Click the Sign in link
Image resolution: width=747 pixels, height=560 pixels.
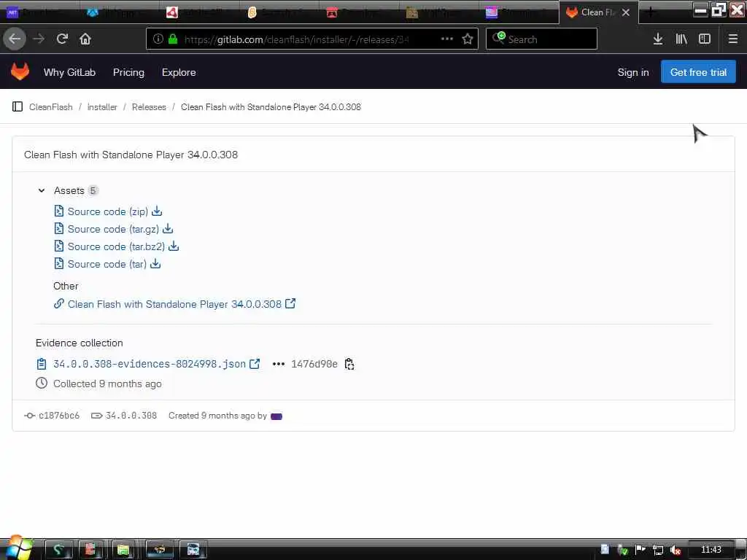click(633, 72)
